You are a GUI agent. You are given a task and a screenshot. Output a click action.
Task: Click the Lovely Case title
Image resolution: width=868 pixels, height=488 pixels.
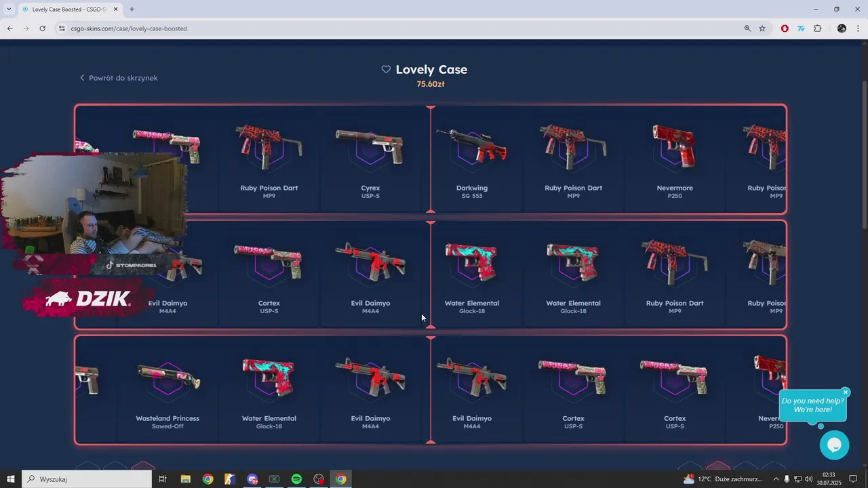click(431, 69)
